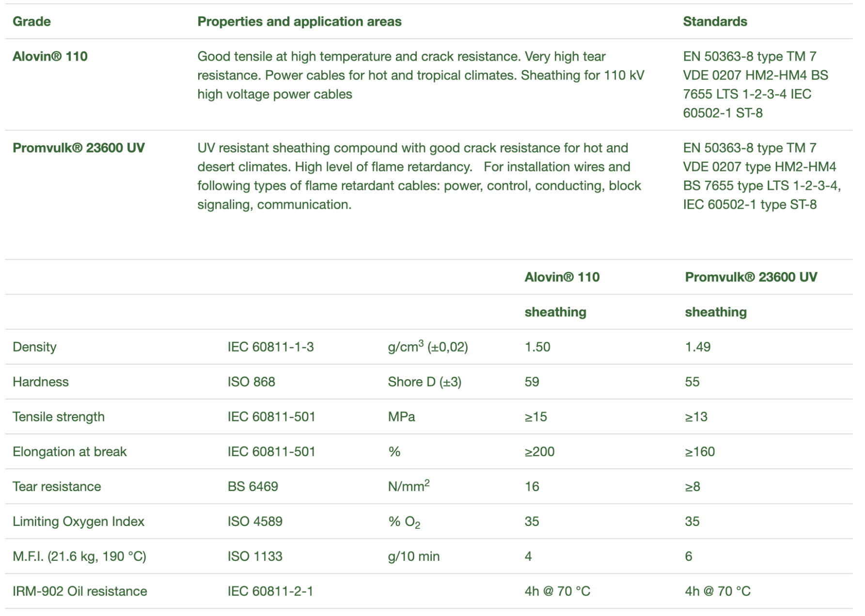The image size is (865, 616).
Task: Click the Tensile strength row label
Action: click(x=59, y=417)
